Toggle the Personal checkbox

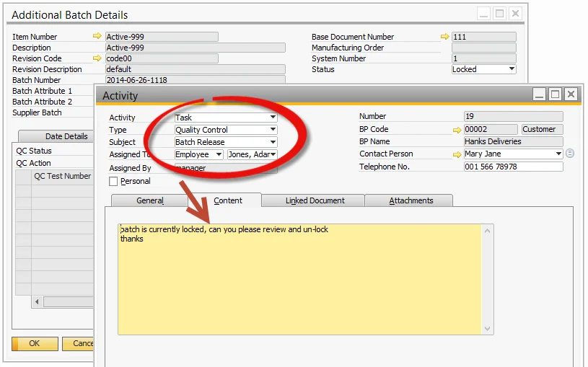(113, 182)
